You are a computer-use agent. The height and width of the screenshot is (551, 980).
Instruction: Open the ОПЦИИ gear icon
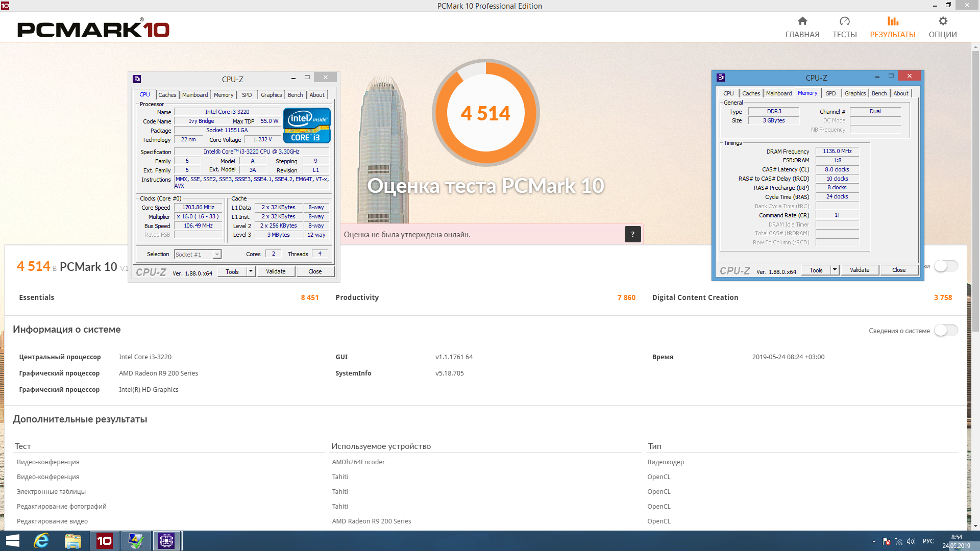943,21
